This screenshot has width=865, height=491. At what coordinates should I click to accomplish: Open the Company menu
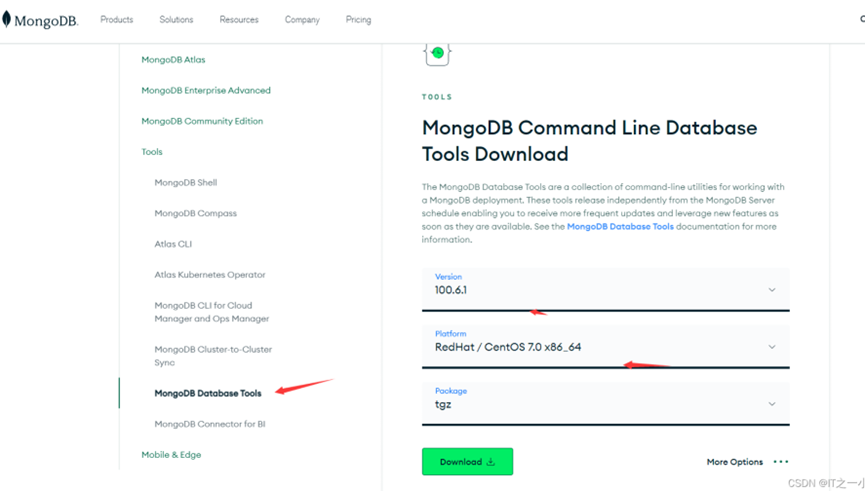tap(302, 19)
